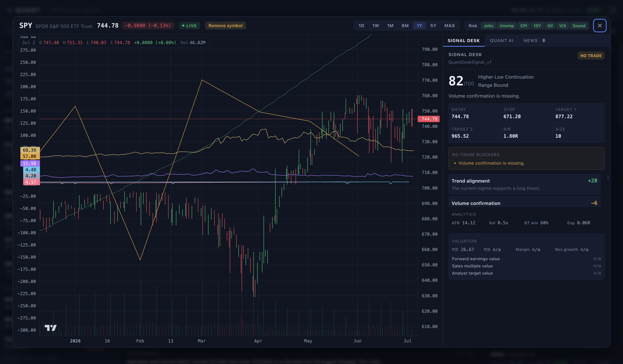Click the signal panel scrollbar thumb
The height and width of the screenshot is (364, 623).
608,178
